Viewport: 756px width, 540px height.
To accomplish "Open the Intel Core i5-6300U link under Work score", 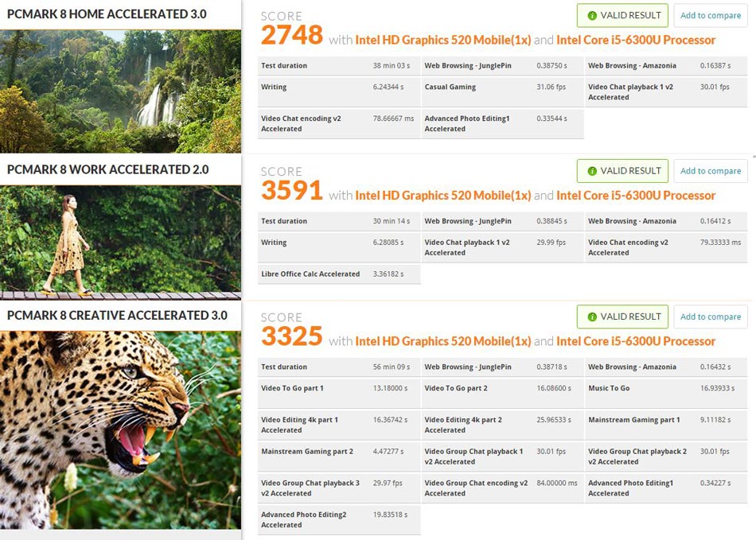I will pos(636,196).
